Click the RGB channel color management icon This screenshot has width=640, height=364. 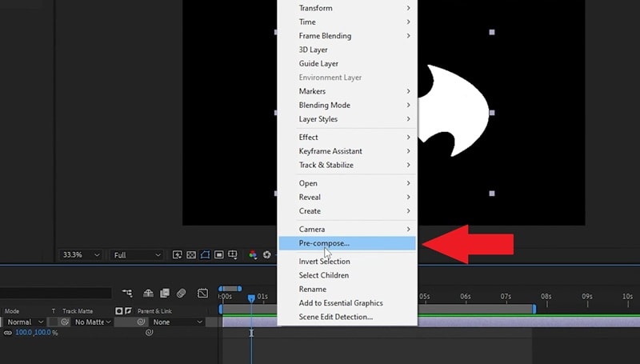click(x=253, y=255)
